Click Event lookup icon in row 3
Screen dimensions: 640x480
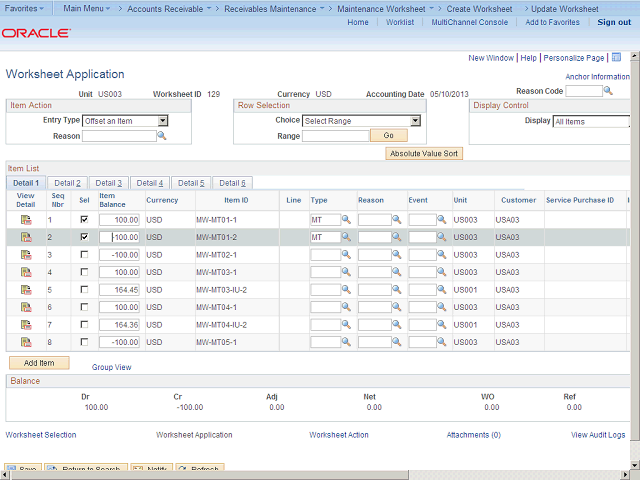[x=442, y=255]
